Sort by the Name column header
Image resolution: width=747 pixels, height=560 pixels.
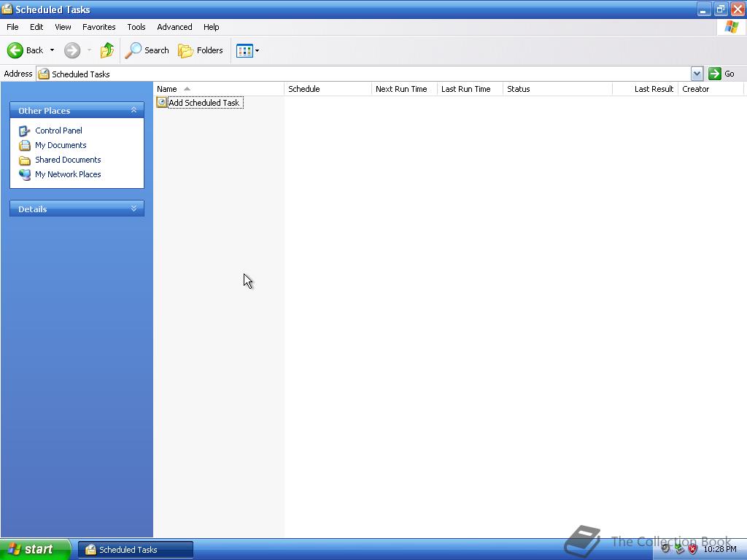pyautogui.click(x=219, y=89)
